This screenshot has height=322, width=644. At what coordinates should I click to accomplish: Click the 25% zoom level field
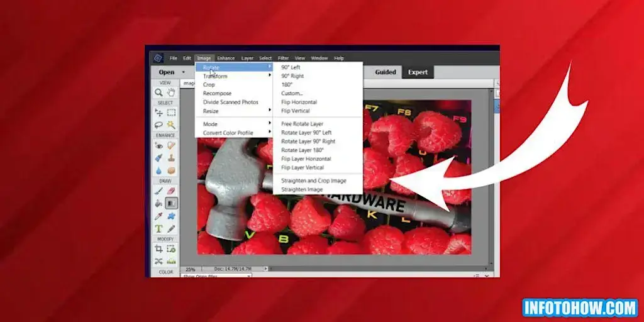(x=191, y=269)
